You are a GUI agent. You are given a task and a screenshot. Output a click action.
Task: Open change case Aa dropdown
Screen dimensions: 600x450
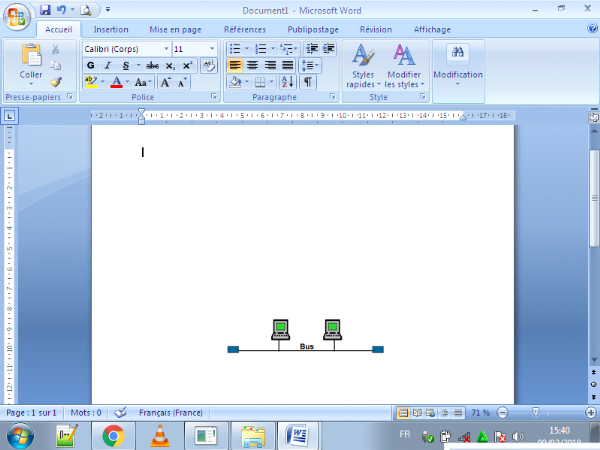[x=143, y=82]
